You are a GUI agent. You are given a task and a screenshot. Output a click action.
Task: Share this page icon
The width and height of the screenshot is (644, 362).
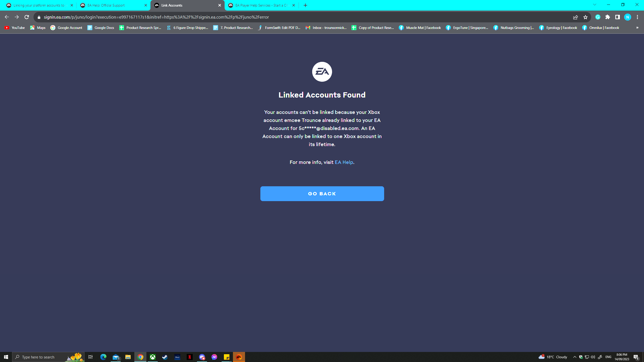click(576, 17)
